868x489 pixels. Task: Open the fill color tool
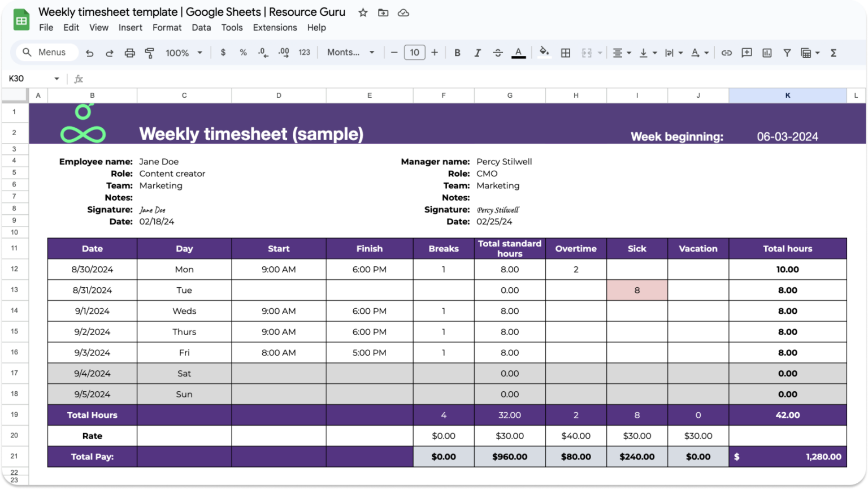(544, 53)
